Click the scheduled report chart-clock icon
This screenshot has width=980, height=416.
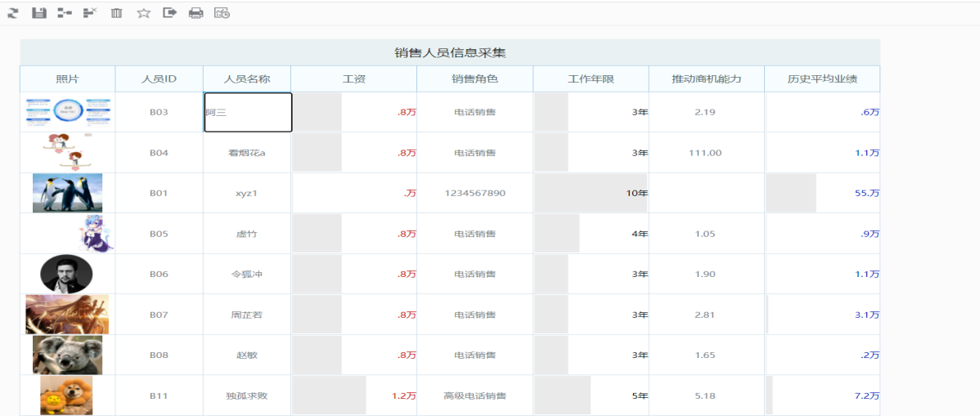222,12
